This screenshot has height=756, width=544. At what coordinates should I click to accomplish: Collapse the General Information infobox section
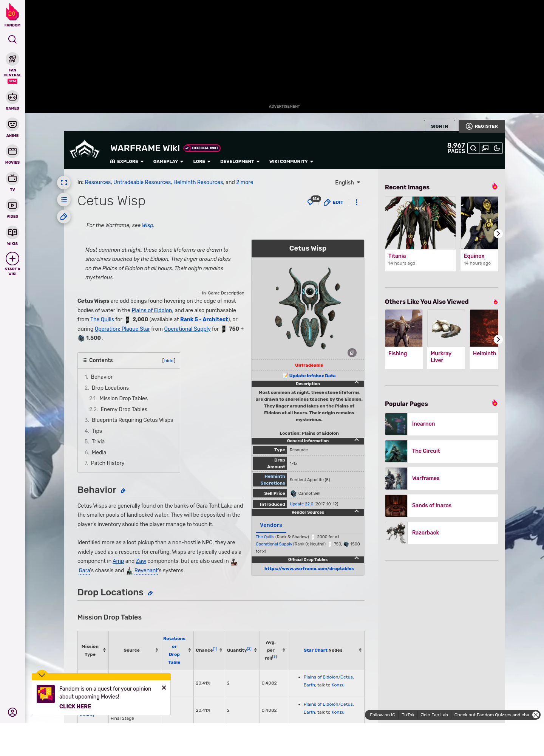click(357, 440)
